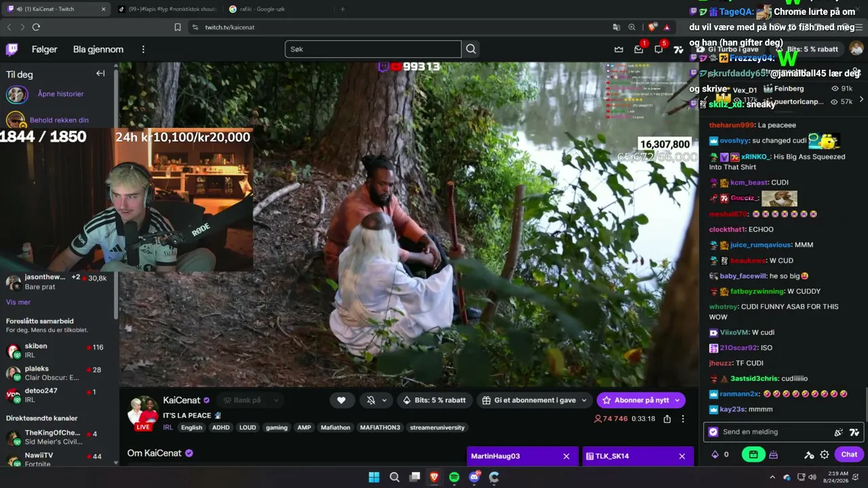Viewport: 868px width, 488px height.
Task: Click the English tag
Action: pos(191,428)
